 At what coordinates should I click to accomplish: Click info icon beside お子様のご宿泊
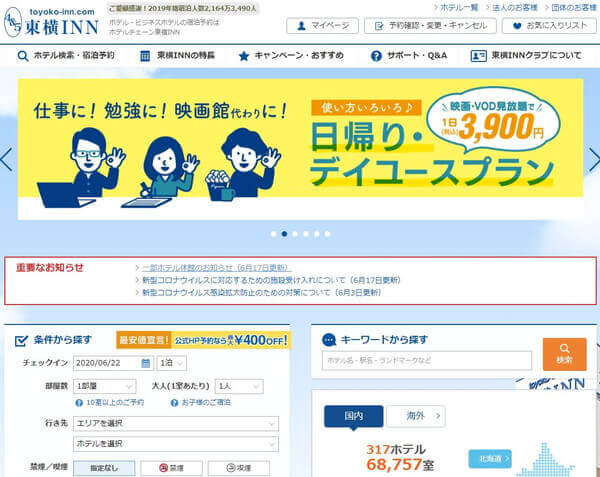click(174, 403)
